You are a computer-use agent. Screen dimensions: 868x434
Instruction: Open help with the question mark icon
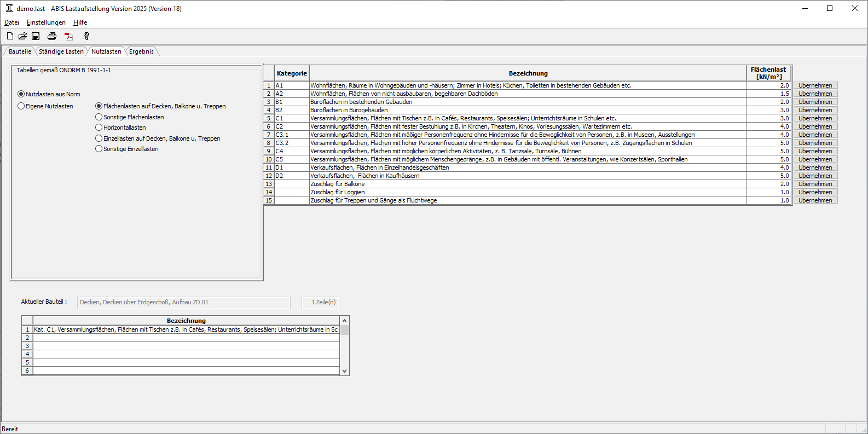click(x=86, y=36)
